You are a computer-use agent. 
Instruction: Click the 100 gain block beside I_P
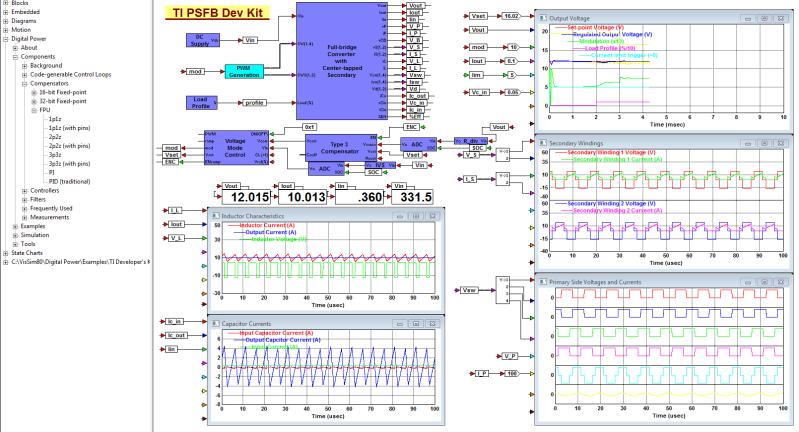click(512, 373)
